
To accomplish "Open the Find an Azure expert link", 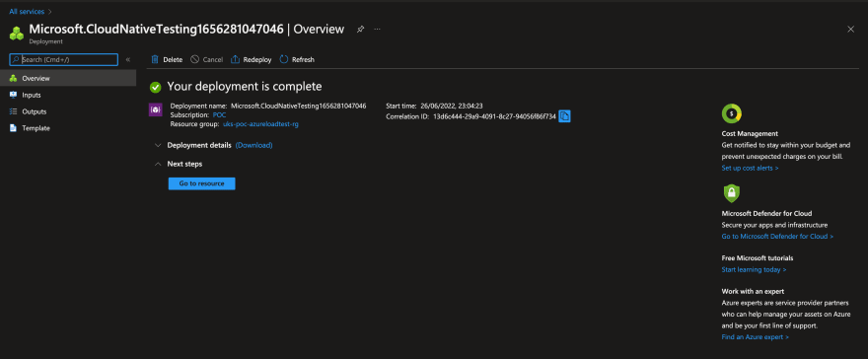I will [756, 337].
